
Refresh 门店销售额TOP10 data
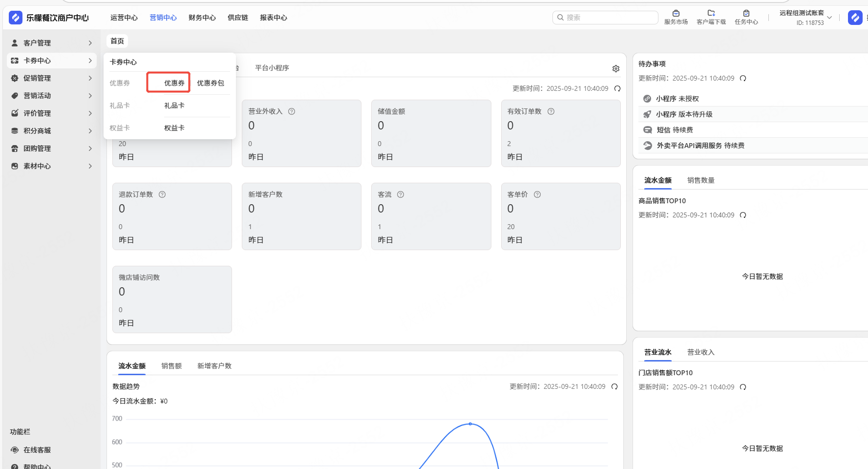click(743, 387)
